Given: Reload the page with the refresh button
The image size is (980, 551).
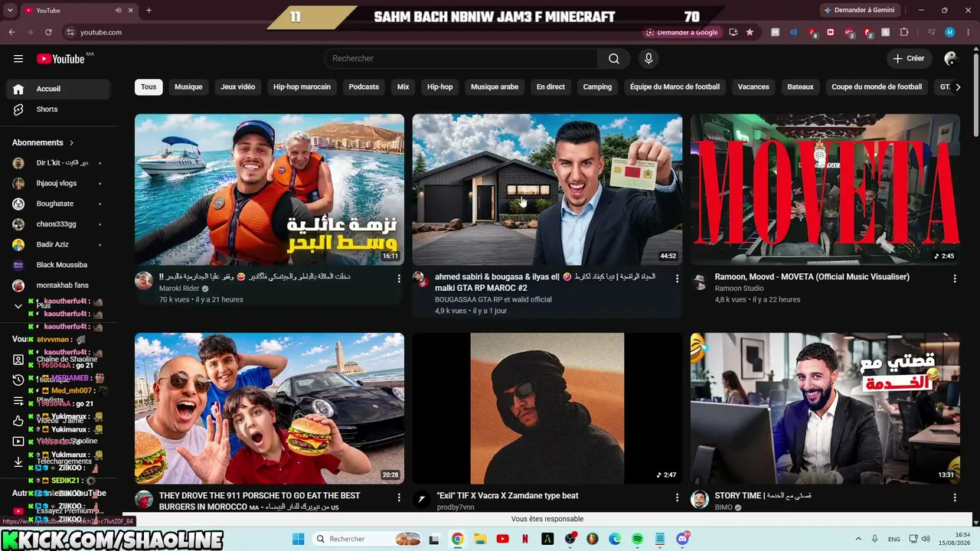Looking at the screenshot, I should [x=48, y=32].
